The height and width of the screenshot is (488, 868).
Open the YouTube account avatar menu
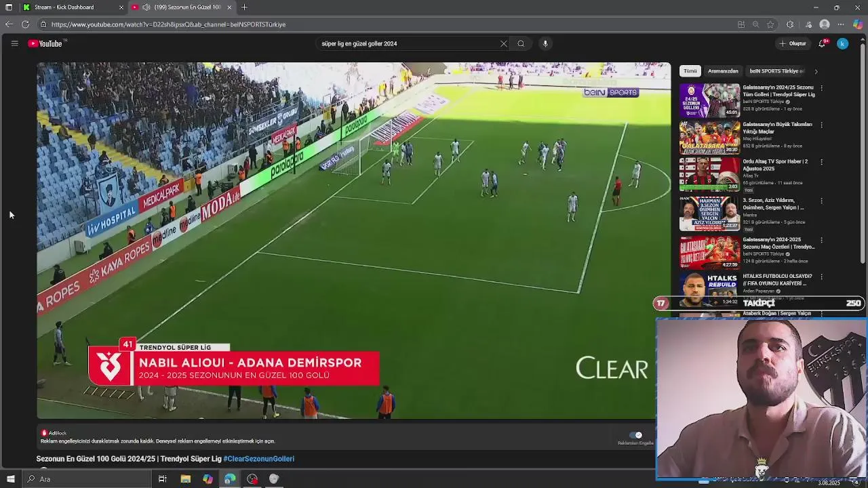(842, 43)
